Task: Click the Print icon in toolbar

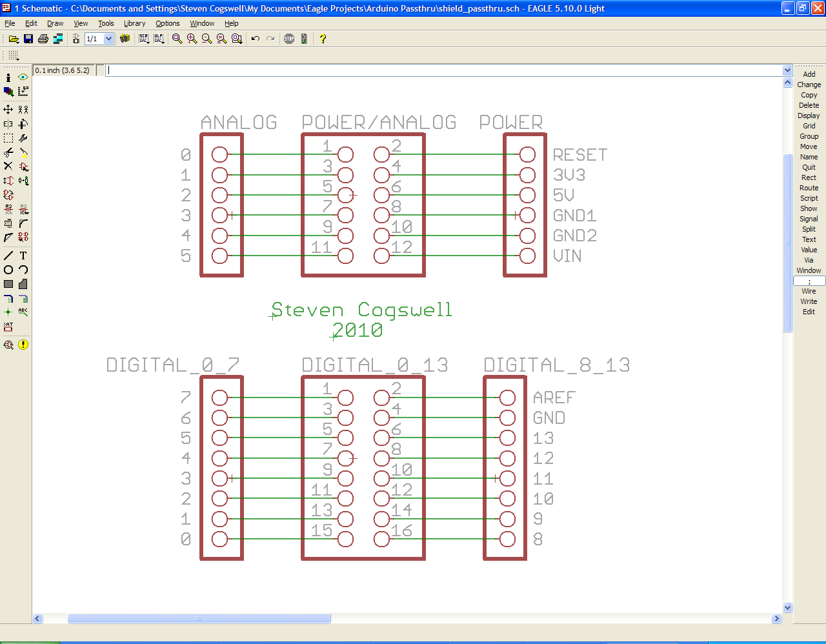Action: click(43, 39)
